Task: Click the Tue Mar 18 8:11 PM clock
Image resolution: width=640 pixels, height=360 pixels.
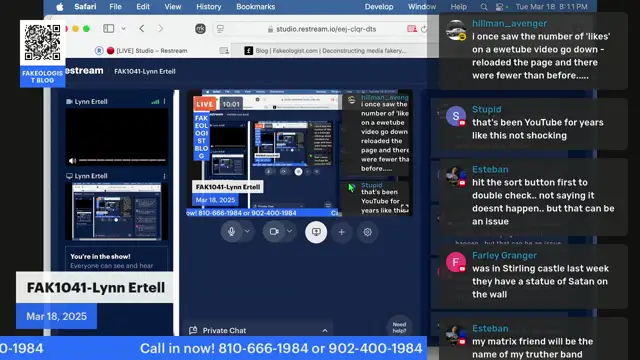Action: [551, 7]
